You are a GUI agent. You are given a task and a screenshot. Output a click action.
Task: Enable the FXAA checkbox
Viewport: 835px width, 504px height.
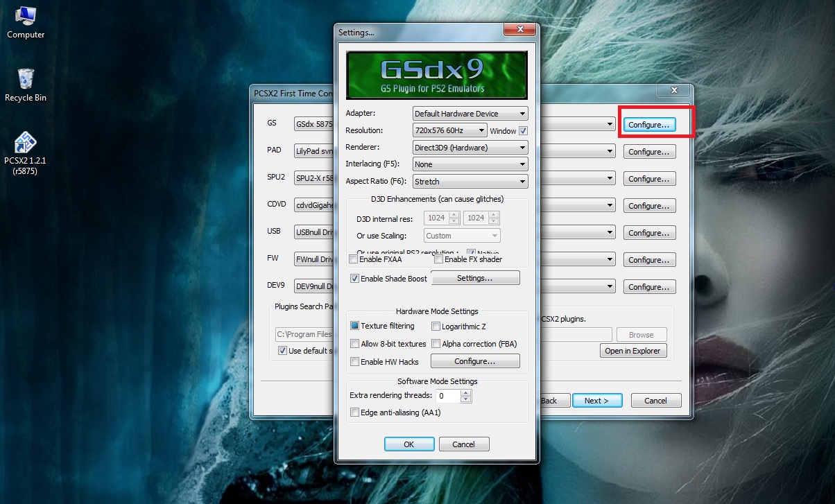pyautogui.click(x=354, y=260)
